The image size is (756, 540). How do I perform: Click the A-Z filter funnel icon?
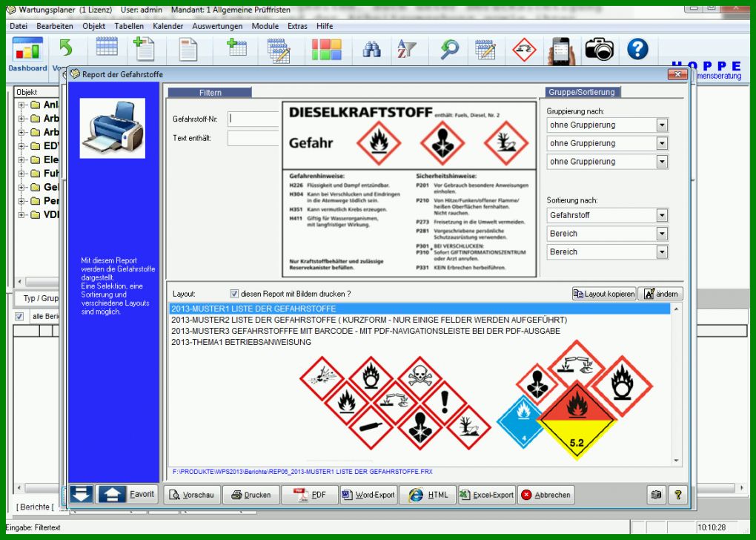pyautogui.click(x=406, y=49)
